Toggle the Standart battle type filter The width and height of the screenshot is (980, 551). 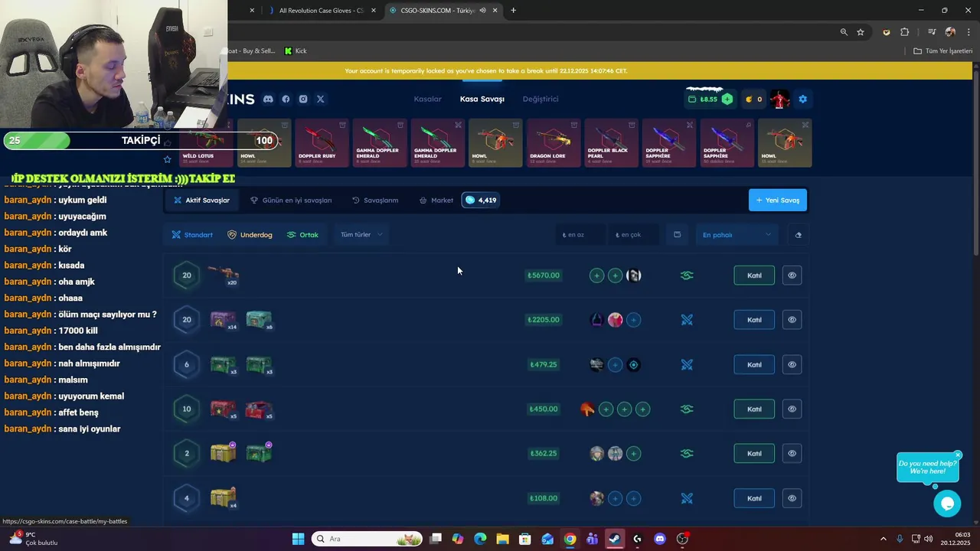pos(192,235)
